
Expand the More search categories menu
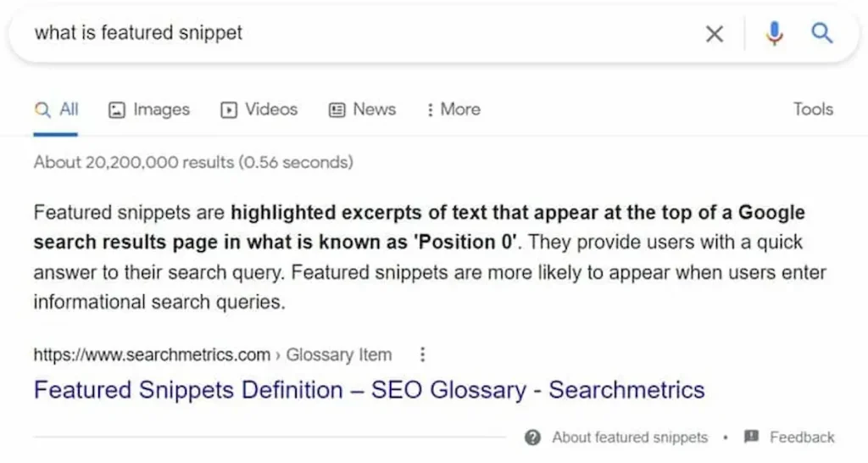[453, 109]
